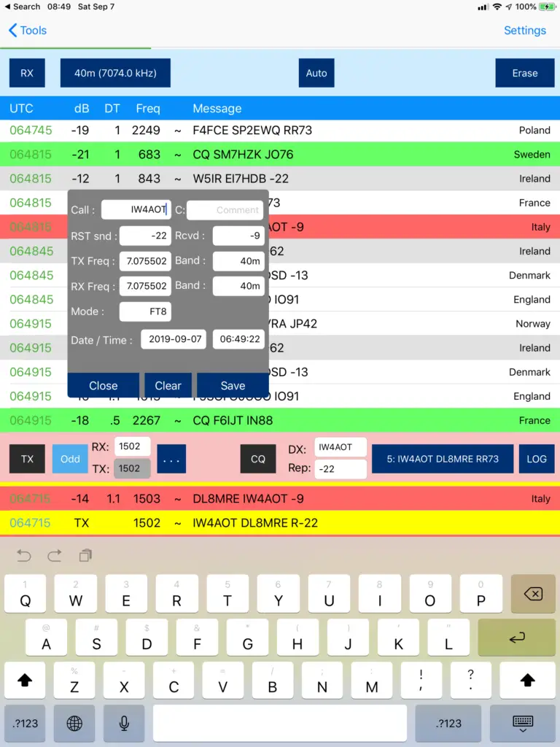The image size is (560, 747).
Task: Edit the RX Band 40m field
Action: point(238,286)
